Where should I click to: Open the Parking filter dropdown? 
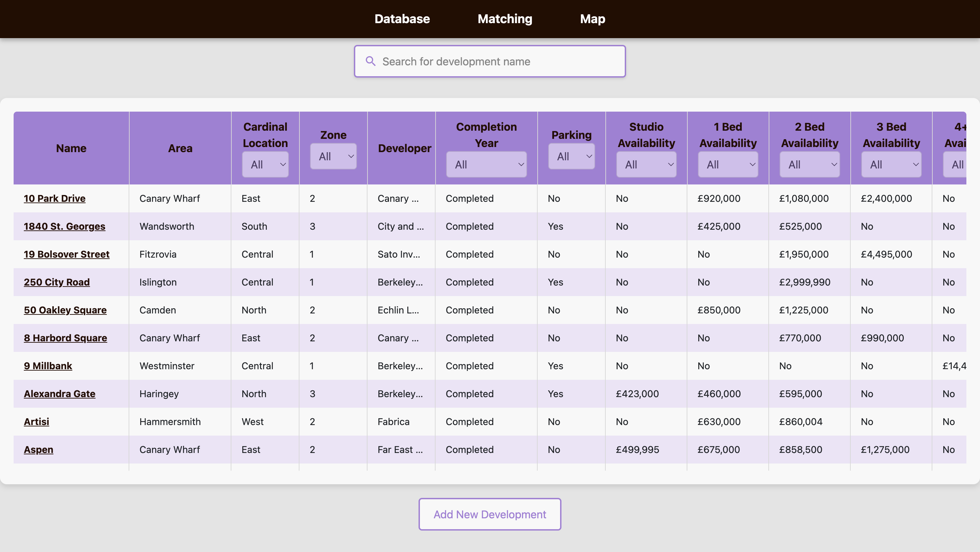click(x=571, y=156)
